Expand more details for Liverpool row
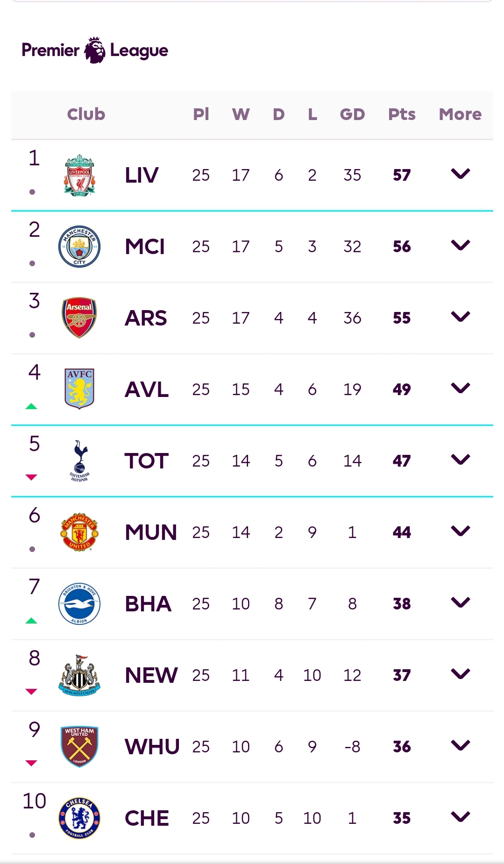The image size is (504, 864). (460, 174)
